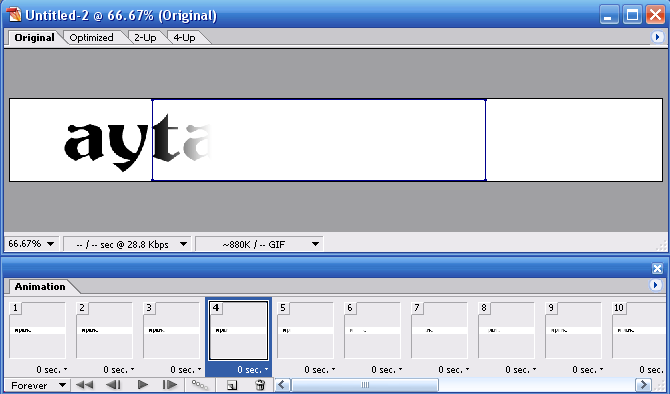Switch to the 4-Up view tab
This screenshot has width=670, height=394.
pyautogui.click(x=184, y=38)
